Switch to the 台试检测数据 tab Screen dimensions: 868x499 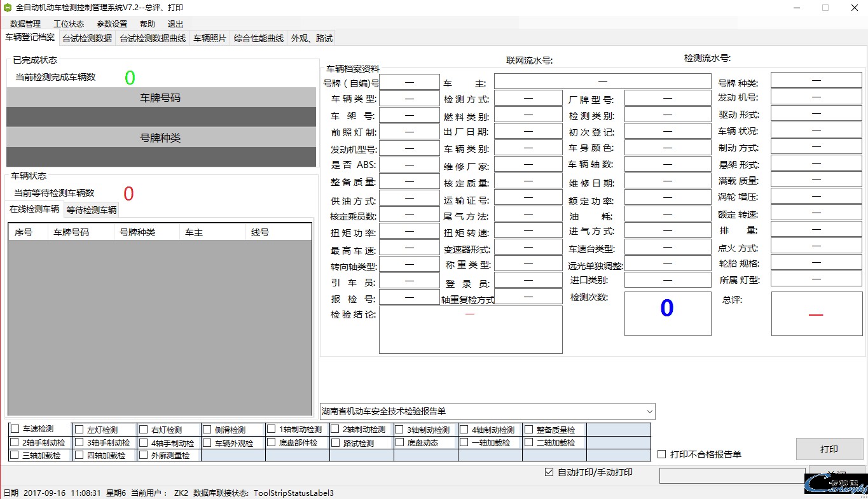pos(87,38)
